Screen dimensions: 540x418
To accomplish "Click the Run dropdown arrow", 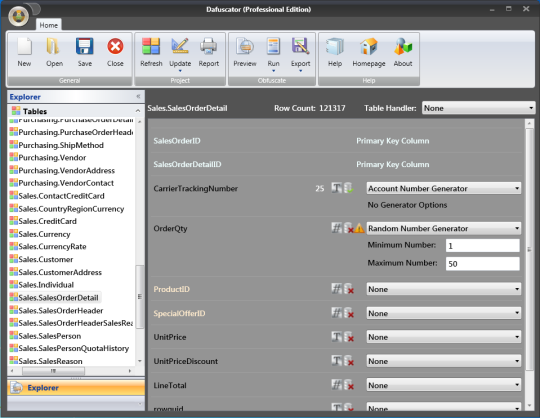I will [273, 71].
